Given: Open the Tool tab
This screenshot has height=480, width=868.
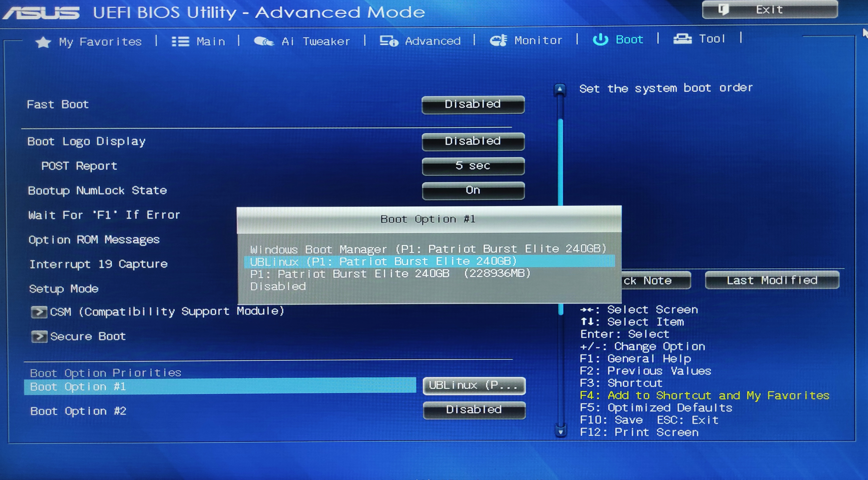Looking at the screenshot, I should 699,39.
